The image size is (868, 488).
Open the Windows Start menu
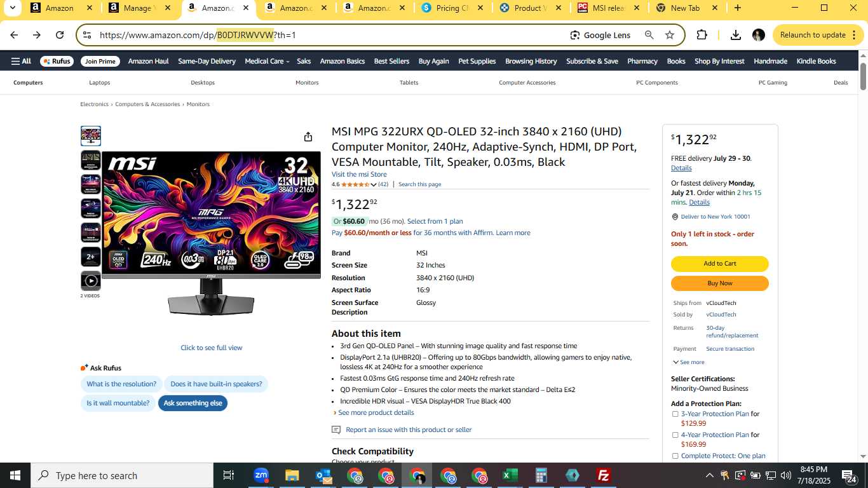(x=15, y=475)
